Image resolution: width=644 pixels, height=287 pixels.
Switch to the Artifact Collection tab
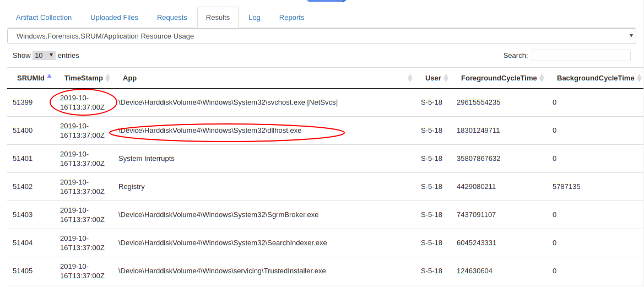coord(44,18)
